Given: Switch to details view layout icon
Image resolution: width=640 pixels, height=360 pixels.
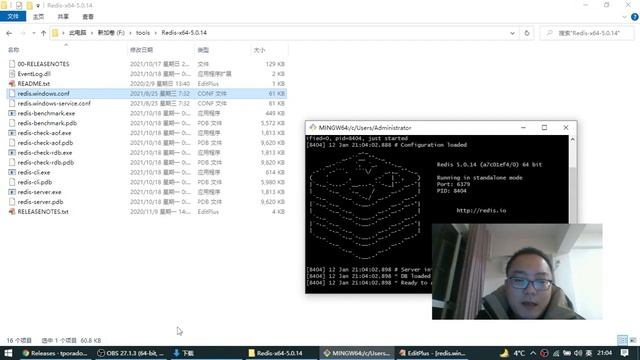Looking at the screenshot, I should click(x=622, y=340).
